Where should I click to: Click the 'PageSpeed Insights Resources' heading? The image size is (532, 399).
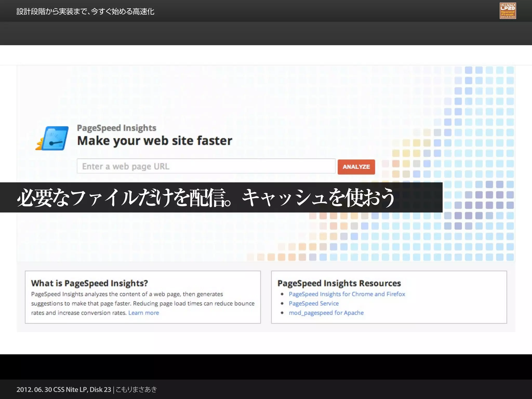(x=339, y=283)
